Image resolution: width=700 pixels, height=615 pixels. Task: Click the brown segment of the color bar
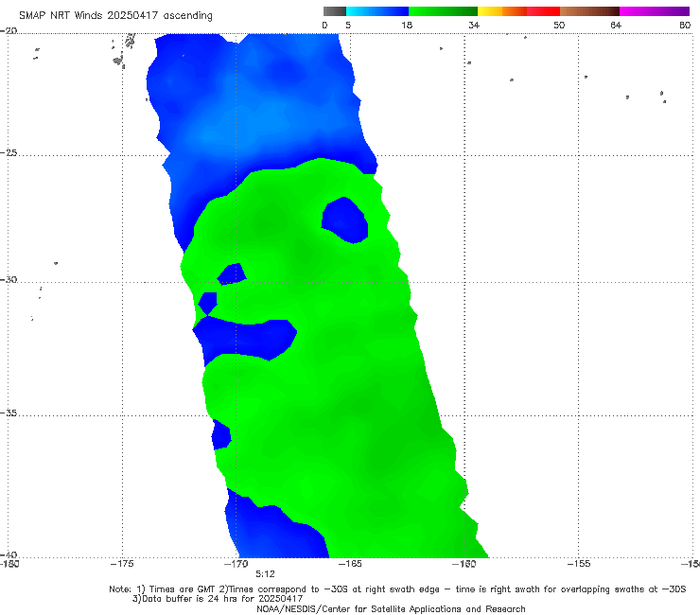click(589, 11)
